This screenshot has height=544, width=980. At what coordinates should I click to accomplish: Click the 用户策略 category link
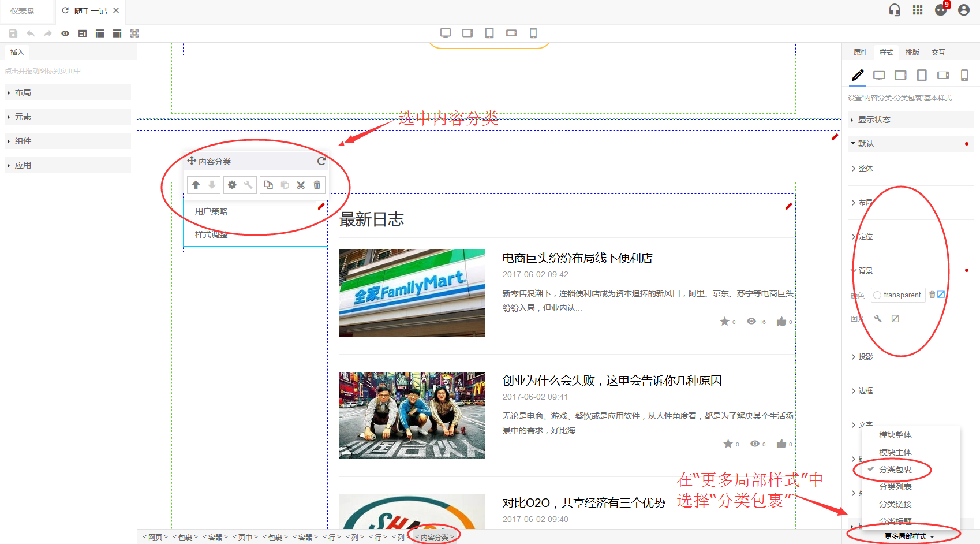(x=211, y=211)
